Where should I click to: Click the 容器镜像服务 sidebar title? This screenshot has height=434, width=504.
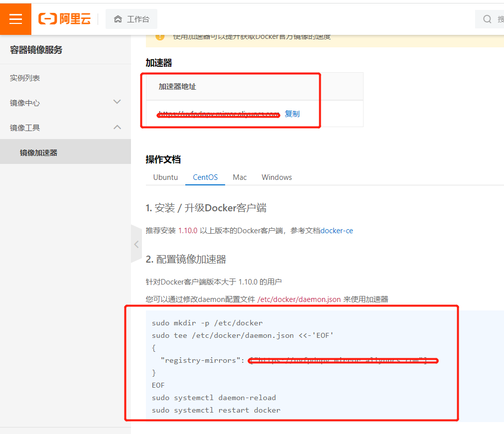click(36, 50)
